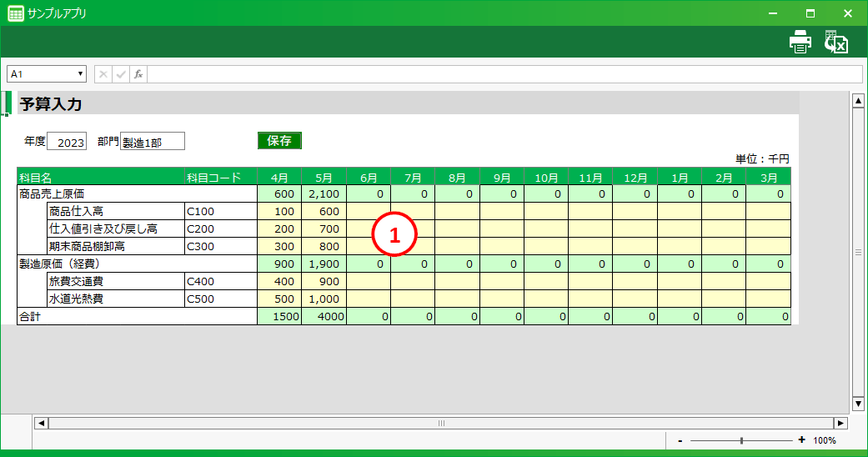Image resolution: width=868 pixels, height=457 pixels.
Task: Click the vertical scrollbar down arrow
Action: 858,404
